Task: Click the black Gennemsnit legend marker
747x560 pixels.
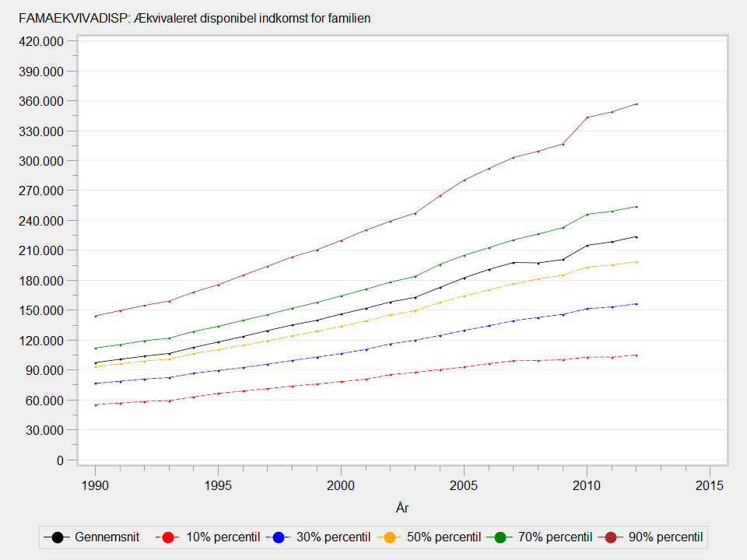Action: (x=57, y=537)
